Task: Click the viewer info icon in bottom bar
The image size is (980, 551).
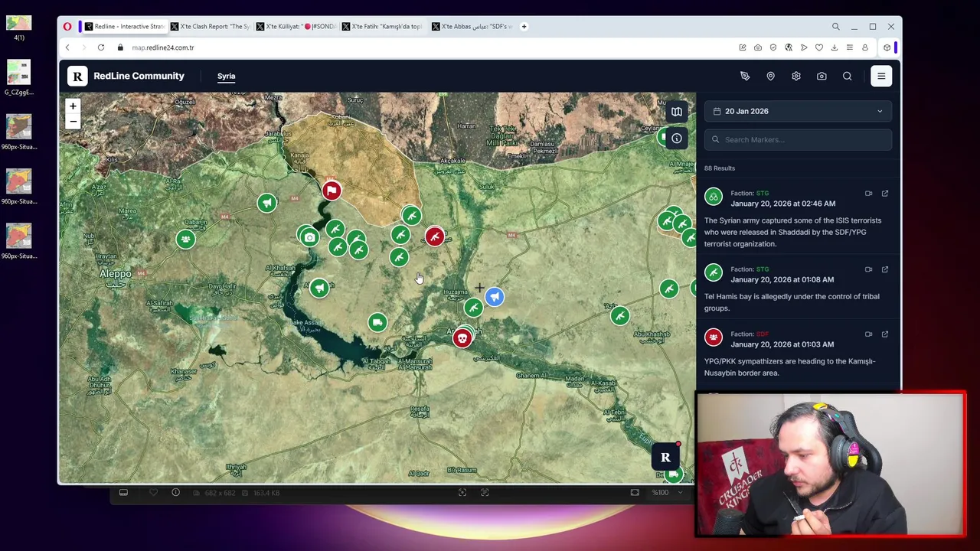Action: (175, 493)
